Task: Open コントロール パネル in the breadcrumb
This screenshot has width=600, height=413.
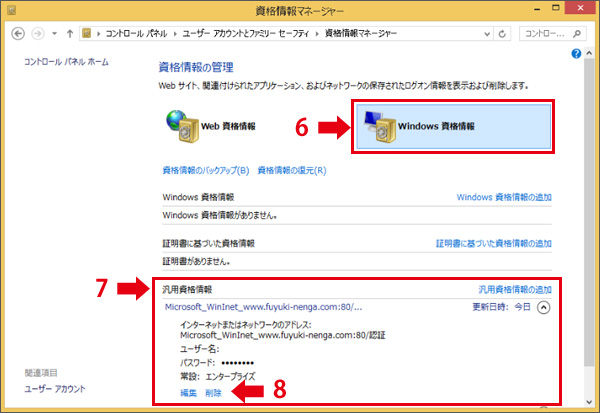Action: click(136, 34)
